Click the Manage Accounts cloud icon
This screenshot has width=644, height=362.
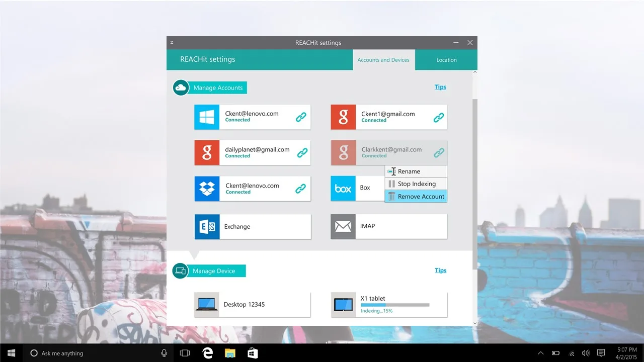pyautogui.click(x=181, y=87)
